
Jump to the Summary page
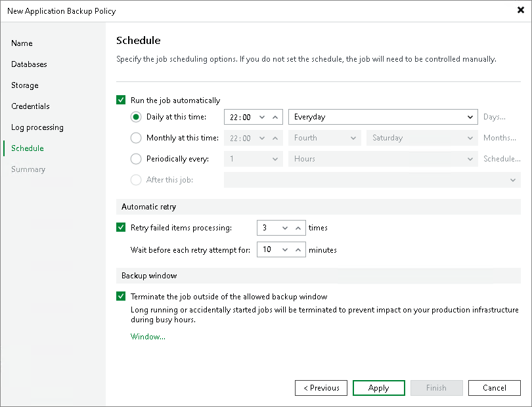pos(28,169)
